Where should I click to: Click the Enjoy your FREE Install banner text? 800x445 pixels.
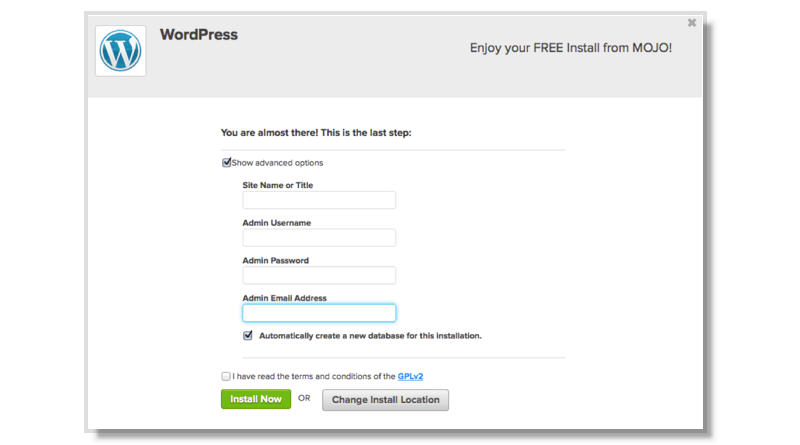tap(571, 47)
